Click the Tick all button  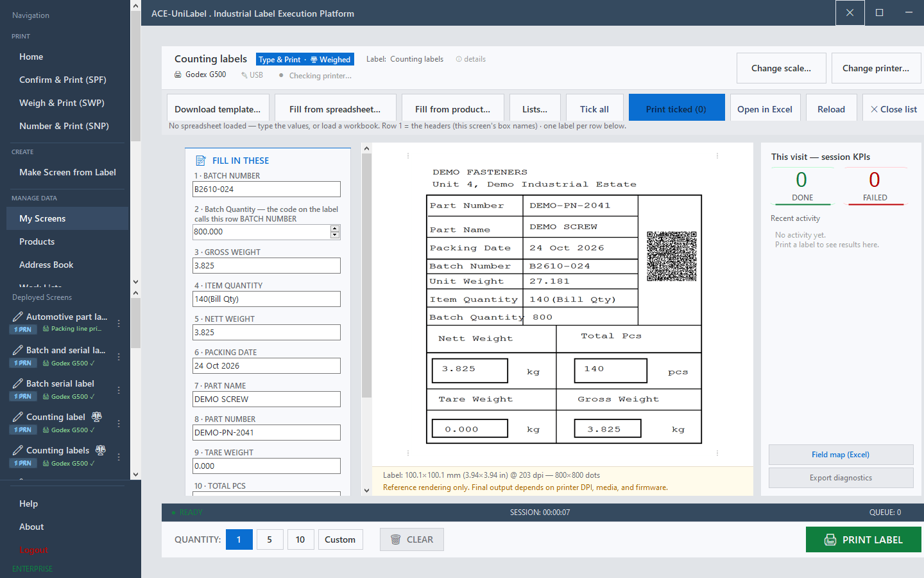pos(595,109)
